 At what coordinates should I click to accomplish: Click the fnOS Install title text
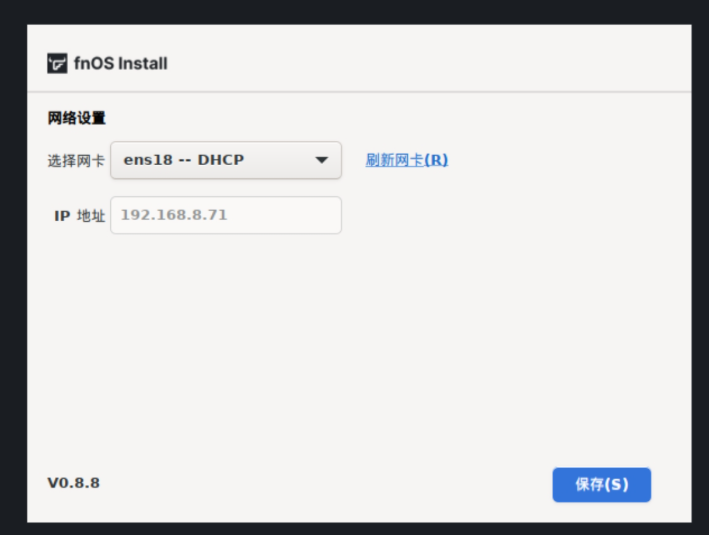(121, 63)
